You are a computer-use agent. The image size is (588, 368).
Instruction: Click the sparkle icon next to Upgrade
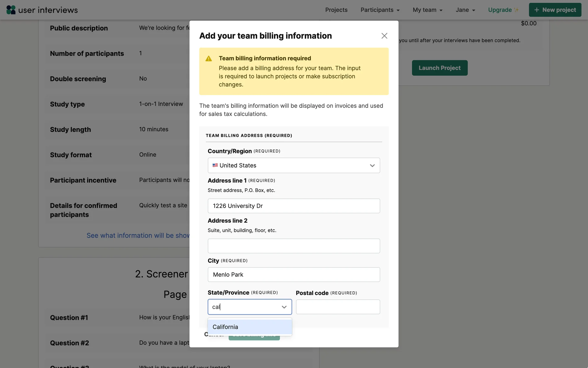click(x=516, y=10)
